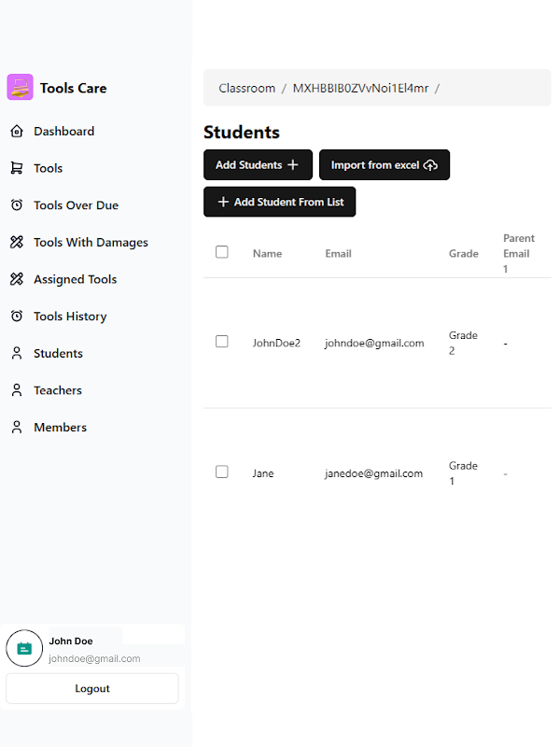The height and width of the screenshot is (747, 560).
Task: Click Import from excel button
Action: click(385, 165)
